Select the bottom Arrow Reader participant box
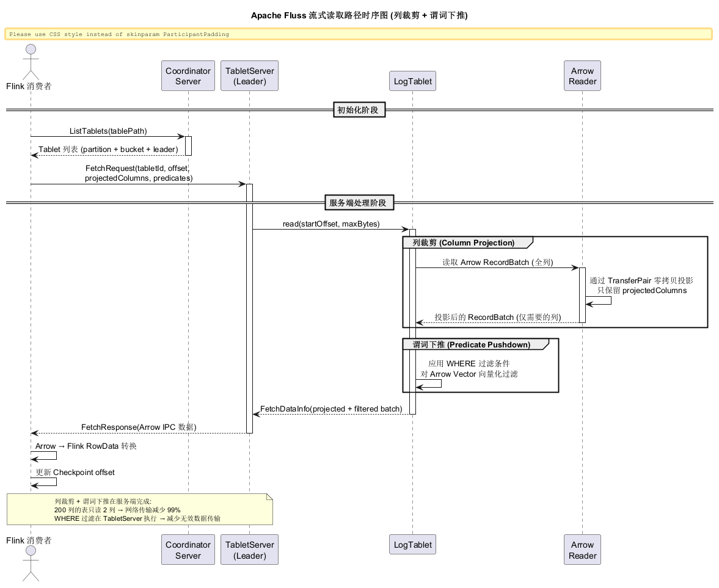 582,550
